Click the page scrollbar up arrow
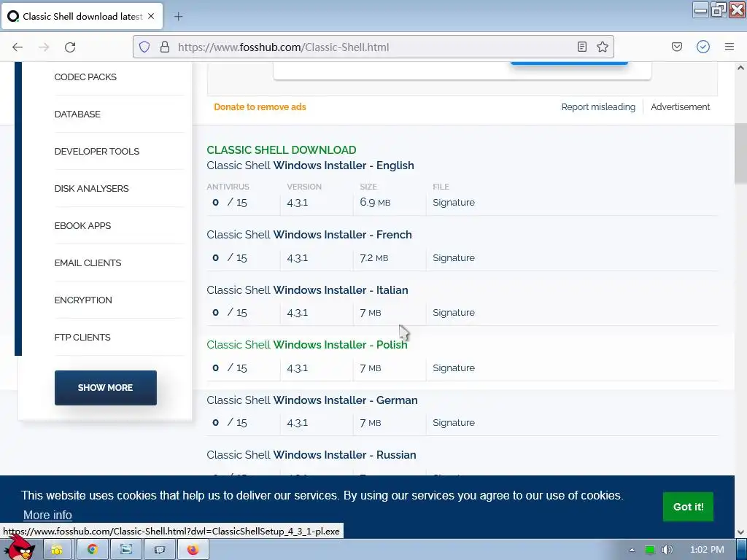747x560 pixels. pos(740,68)
